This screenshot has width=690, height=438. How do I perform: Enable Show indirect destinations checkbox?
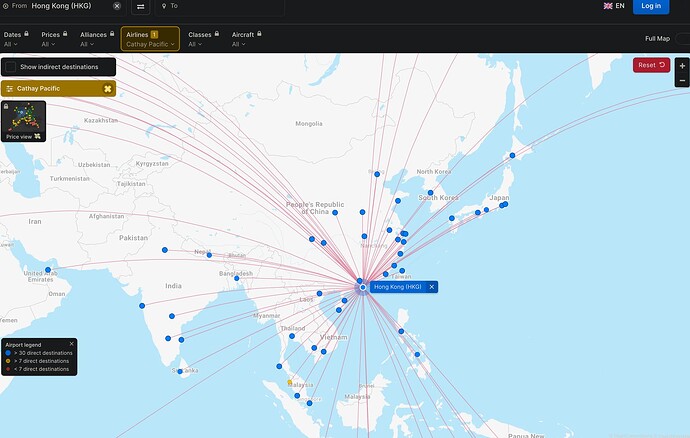(x=11, y=67)
